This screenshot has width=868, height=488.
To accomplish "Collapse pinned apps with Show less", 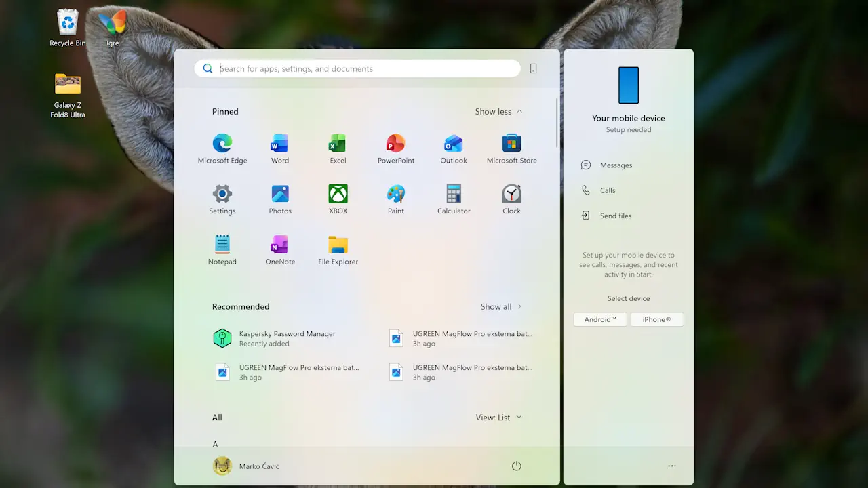I will (498, 112).
